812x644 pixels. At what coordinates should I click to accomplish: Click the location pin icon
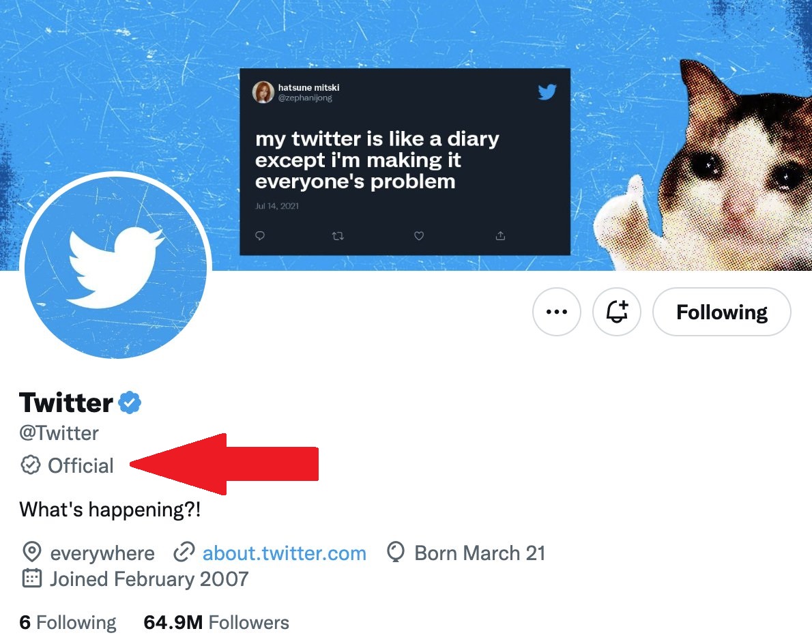coord(31,552)
